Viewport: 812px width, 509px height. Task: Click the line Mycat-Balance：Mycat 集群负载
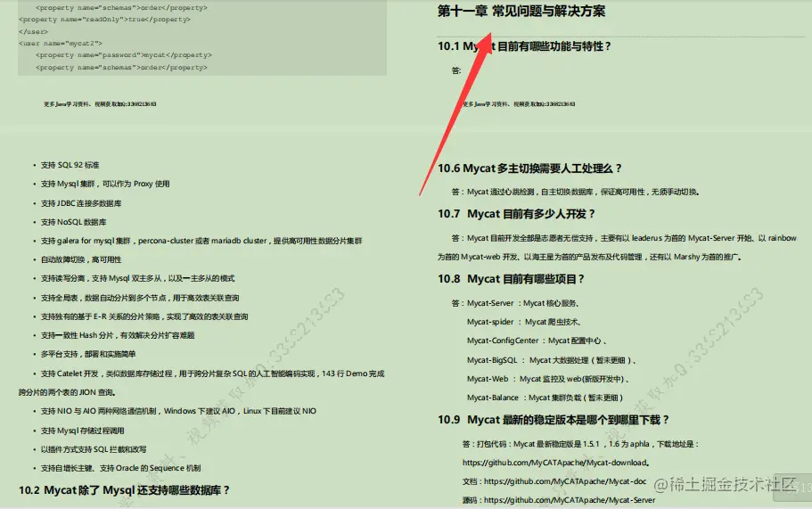545,398
